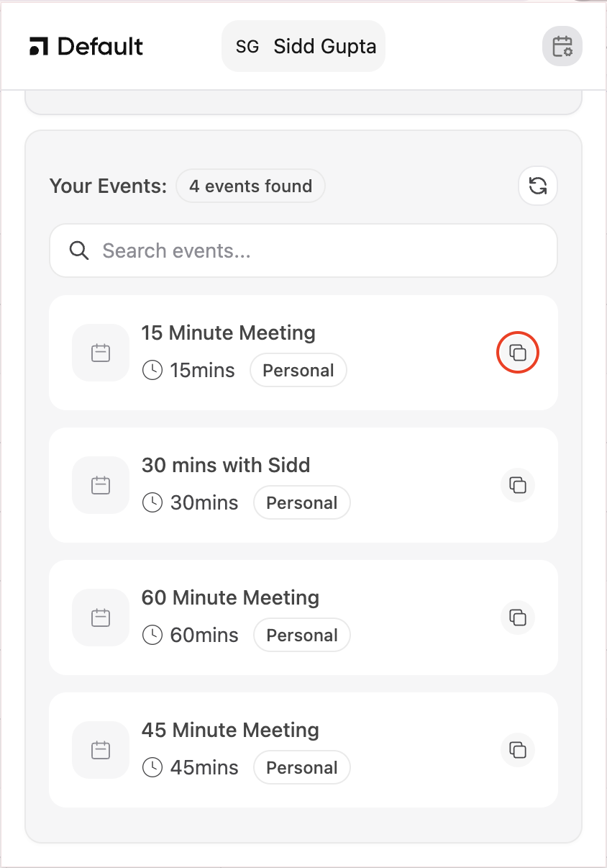This screenshot has width=607, height=868.
Task: Click the 30 mins with Sidd calendar icon
Action: (x=101, y=485)
